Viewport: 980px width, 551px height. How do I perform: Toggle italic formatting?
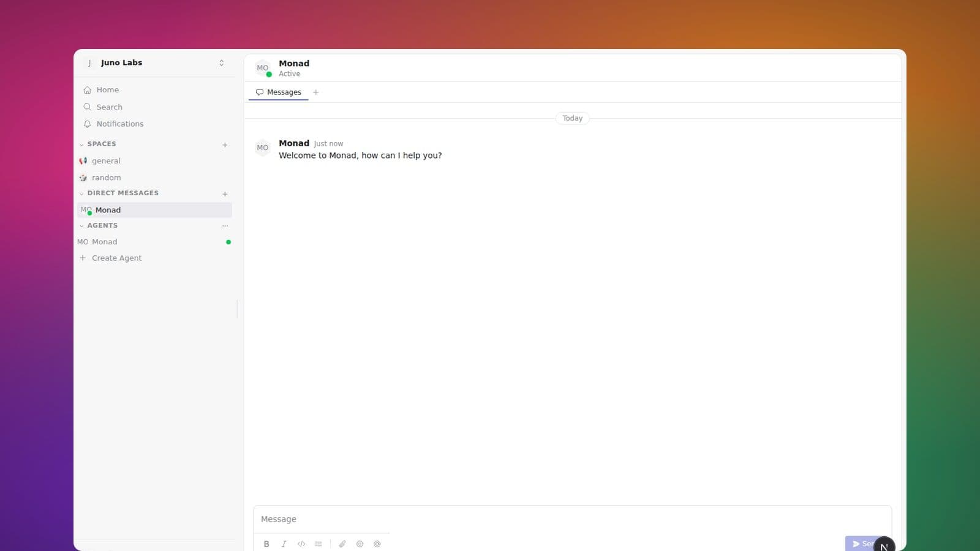(x=284, y=544)
